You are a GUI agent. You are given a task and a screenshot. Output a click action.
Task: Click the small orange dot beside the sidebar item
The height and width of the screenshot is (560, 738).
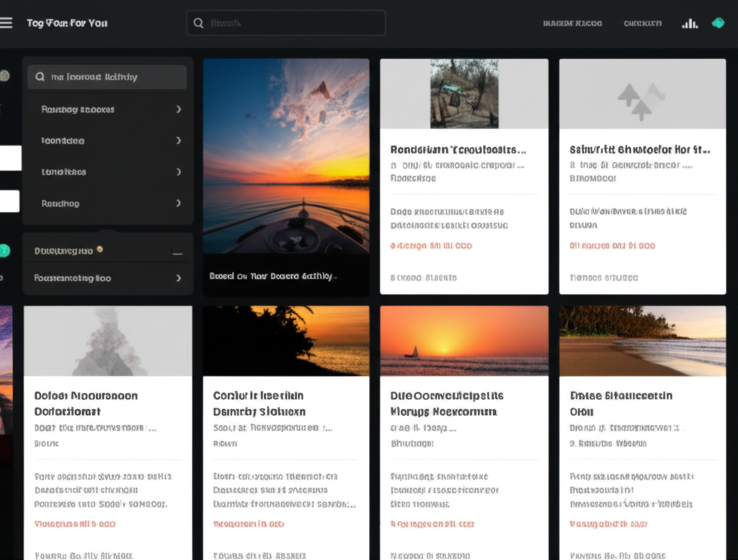click(99, 249)
